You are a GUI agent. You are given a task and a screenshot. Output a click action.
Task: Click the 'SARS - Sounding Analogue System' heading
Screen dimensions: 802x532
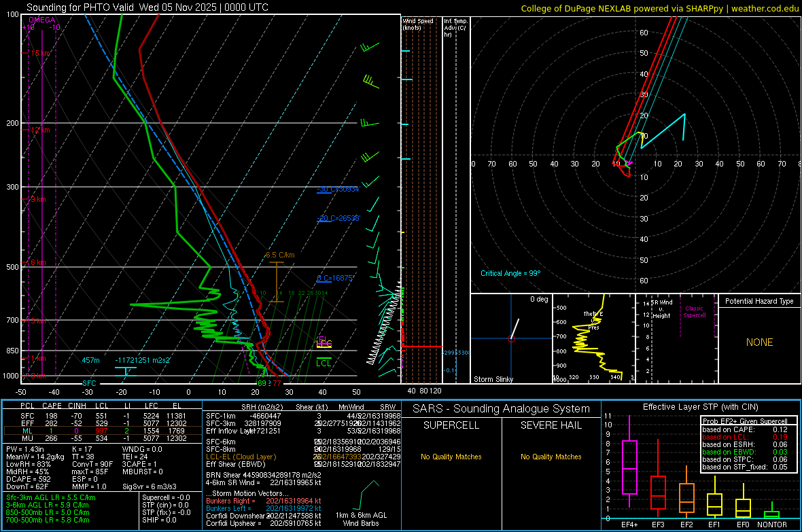coord(502,409)
